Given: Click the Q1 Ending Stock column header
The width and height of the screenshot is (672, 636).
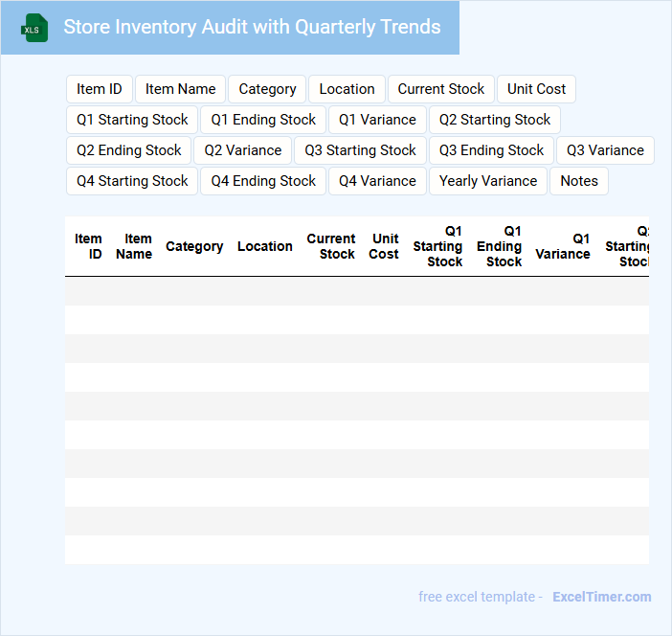Looking at the screenshot, I should 499,246.
